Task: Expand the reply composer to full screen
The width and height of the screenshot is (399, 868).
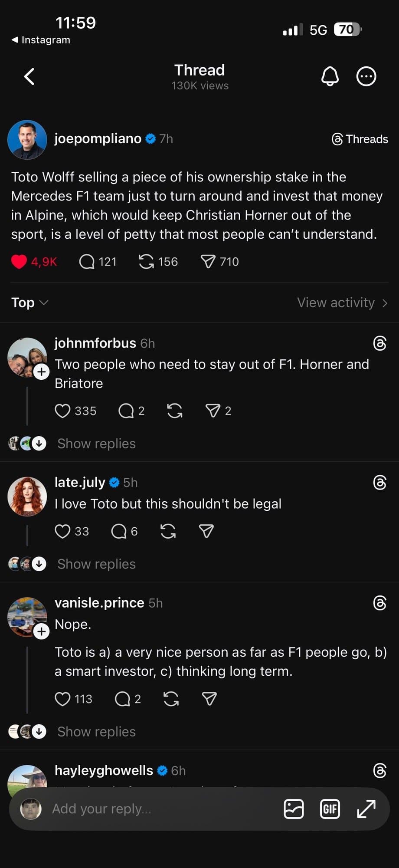Action: point(366,809)
